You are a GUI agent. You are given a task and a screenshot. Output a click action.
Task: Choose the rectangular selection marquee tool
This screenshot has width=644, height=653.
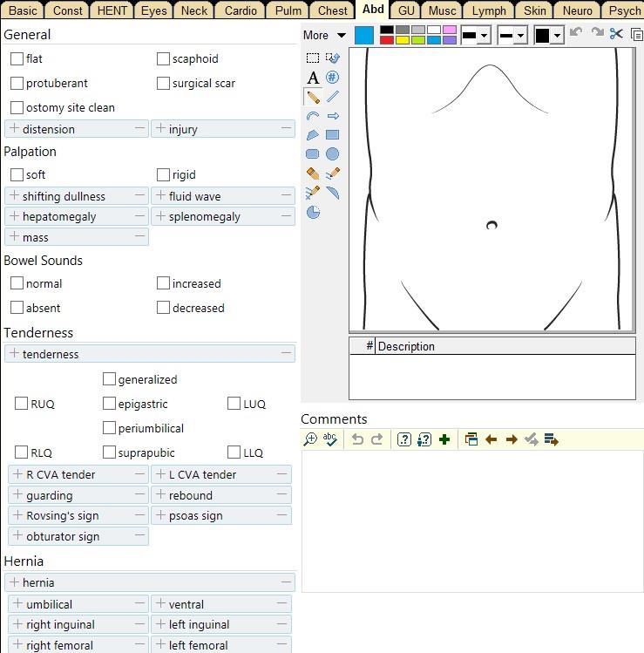[x=313, y=58]
